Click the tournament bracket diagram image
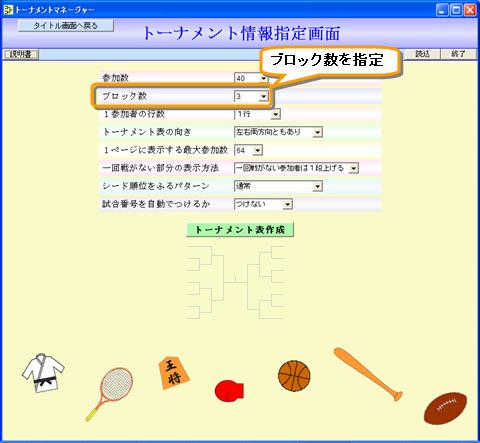 click(236, 282)
